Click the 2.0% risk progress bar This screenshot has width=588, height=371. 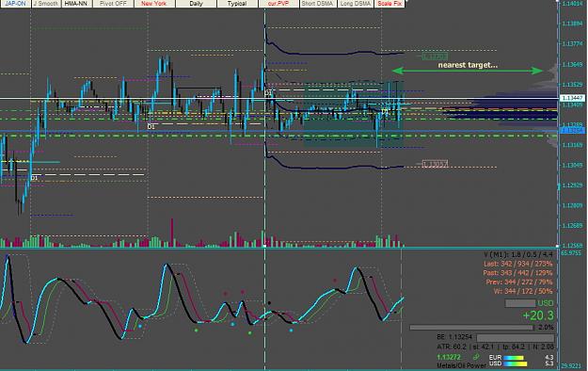(x=471, y=328)
